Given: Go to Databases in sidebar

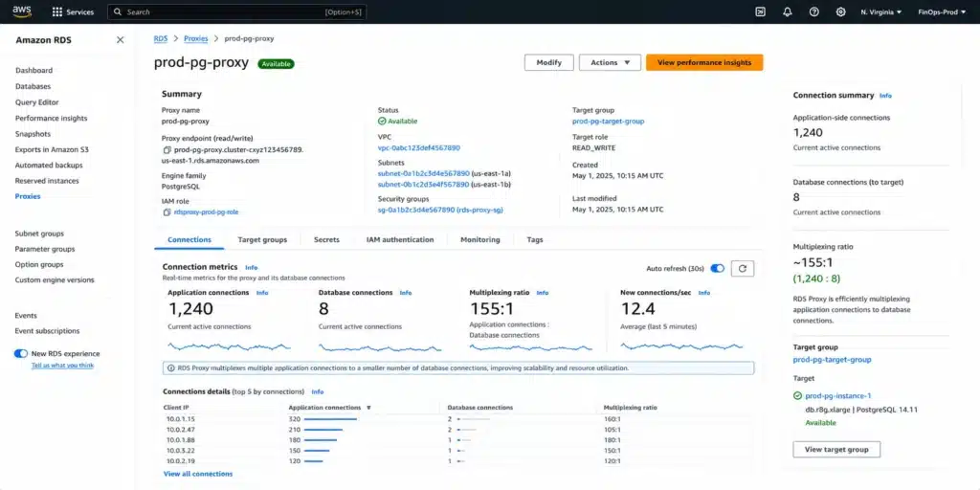Looking at the screenshot, I should pyautogui.click(x=33, y=86).
